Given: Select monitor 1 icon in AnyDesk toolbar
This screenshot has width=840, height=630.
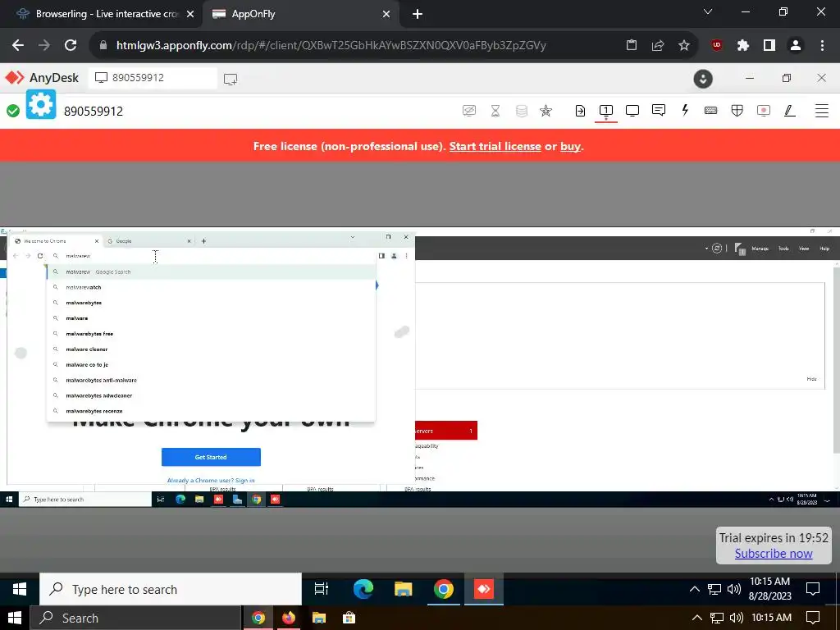Looking at the screenshot, I should point(606,111).
